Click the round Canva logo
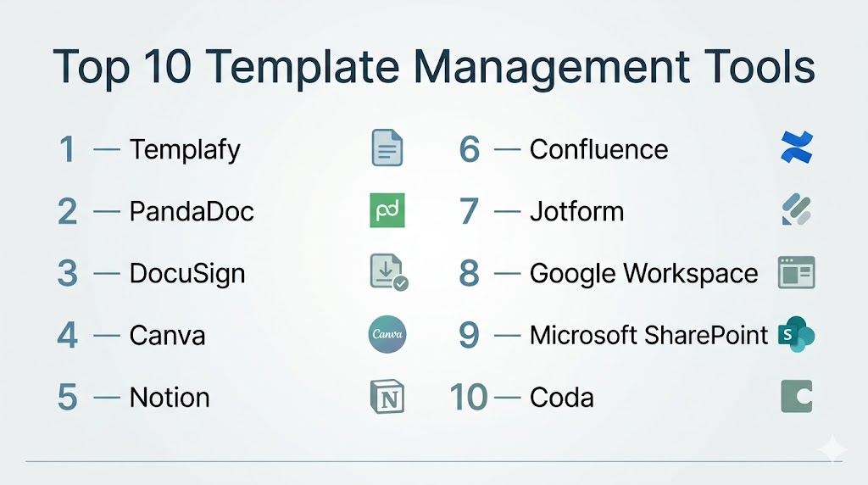This screenshot has height=485, width=868. [x=388, y=335]
